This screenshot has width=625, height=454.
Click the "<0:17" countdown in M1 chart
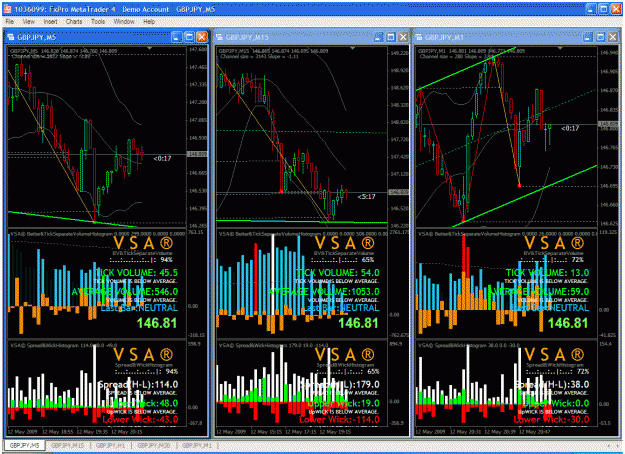570,128
